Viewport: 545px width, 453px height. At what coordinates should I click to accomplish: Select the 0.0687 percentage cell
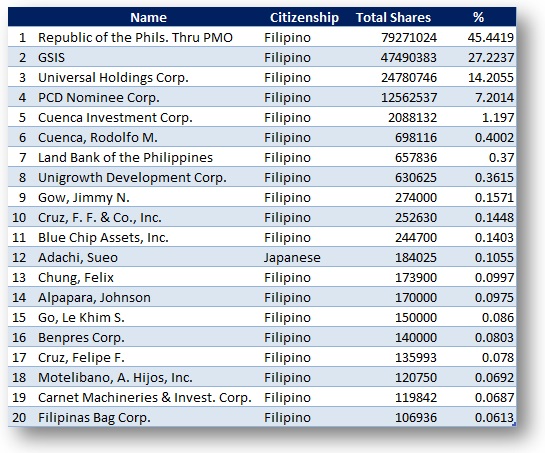click(x=494, y=398)
